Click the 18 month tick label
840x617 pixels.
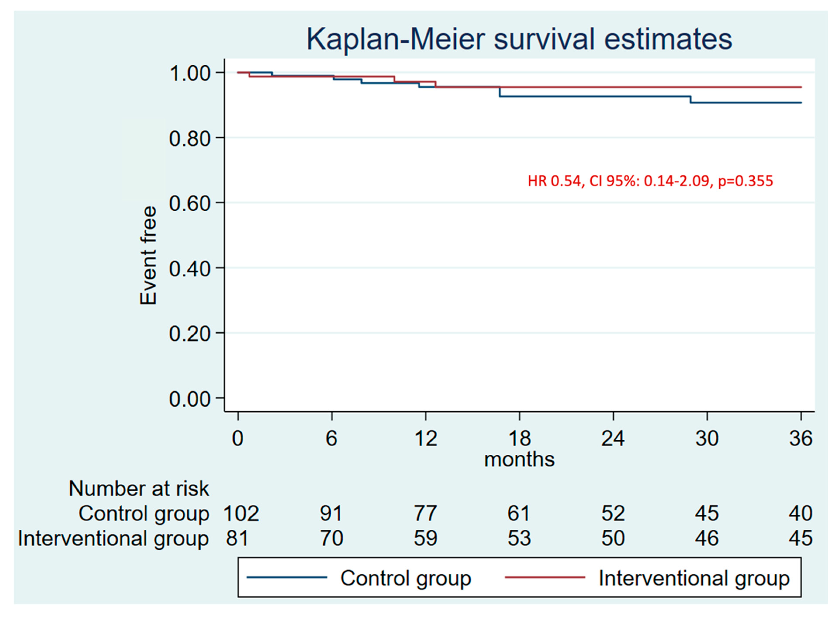519,438
